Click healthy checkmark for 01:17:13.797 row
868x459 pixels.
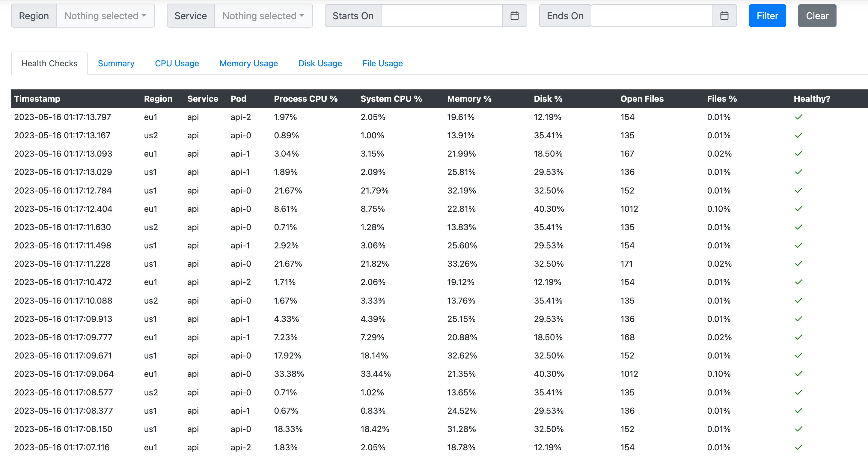[x=798, y=117]
